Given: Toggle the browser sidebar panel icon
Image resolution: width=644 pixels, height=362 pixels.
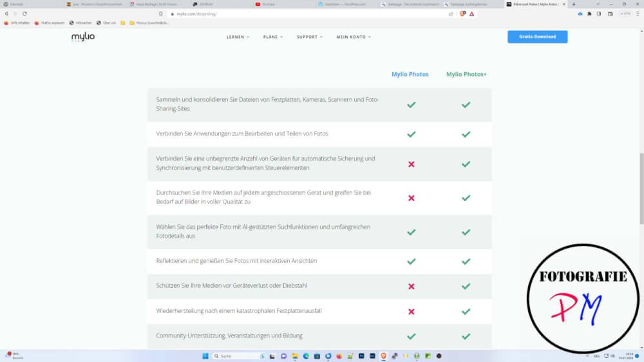Looking at the screenshot, I should [599, 14].
